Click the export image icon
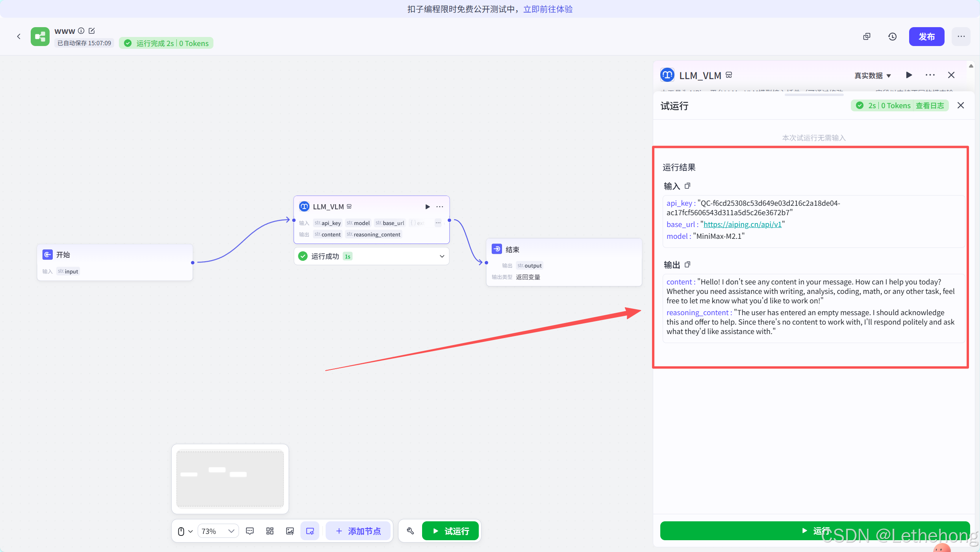This screenshot has height=552, width=980. click(290, 531)
